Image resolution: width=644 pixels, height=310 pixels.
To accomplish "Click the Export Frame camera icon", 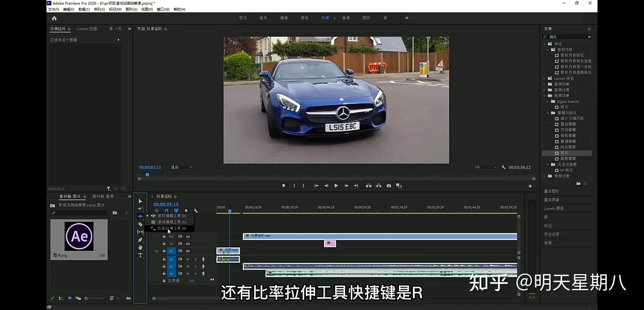I will (389, 186).
